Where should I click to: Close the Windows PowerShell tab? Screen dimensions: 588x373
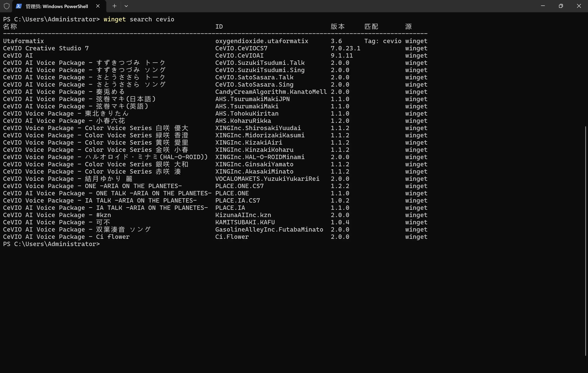point(98,6)
